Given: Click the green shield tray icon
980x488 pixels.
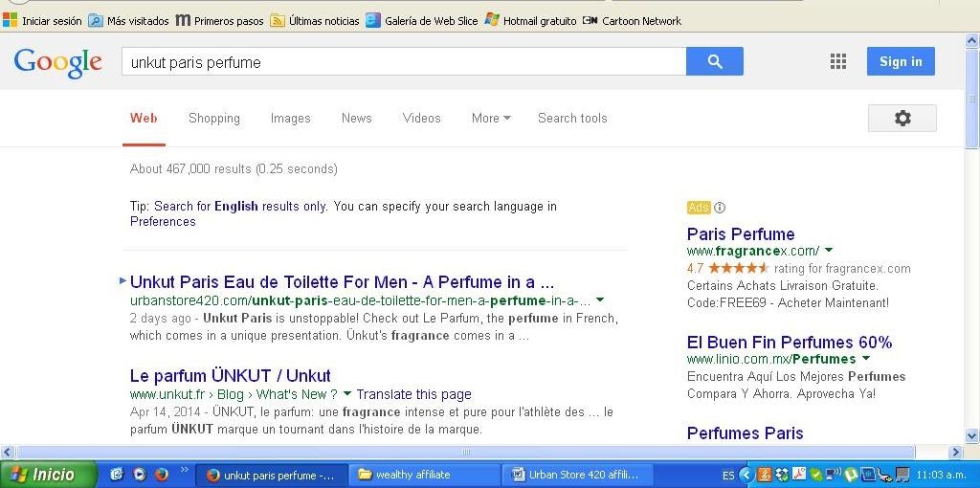Looking at the screenshot, I should click(817, 475).
